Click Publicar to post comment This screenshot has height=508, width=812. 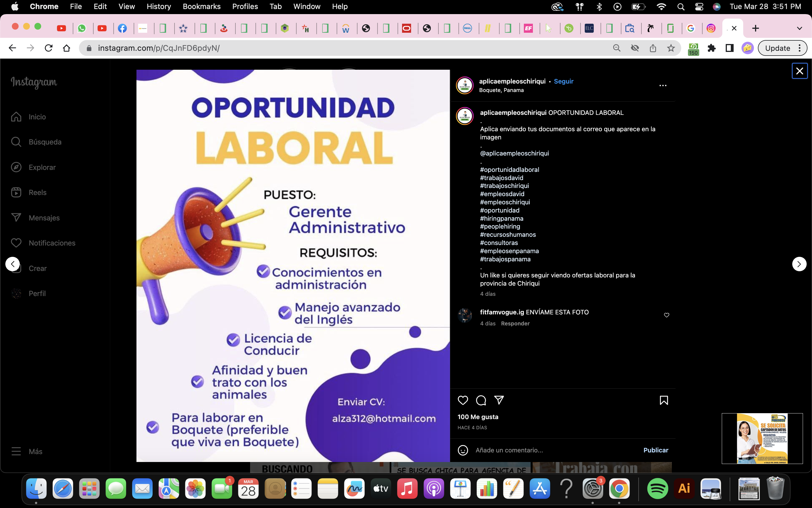656,450
